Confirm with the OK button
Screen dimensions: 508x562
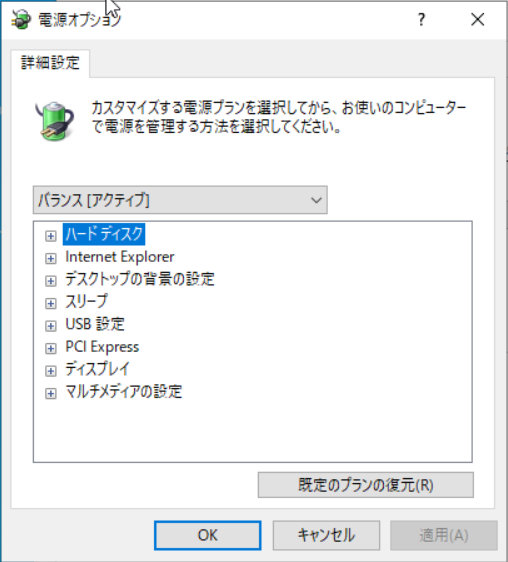[208, 535]
